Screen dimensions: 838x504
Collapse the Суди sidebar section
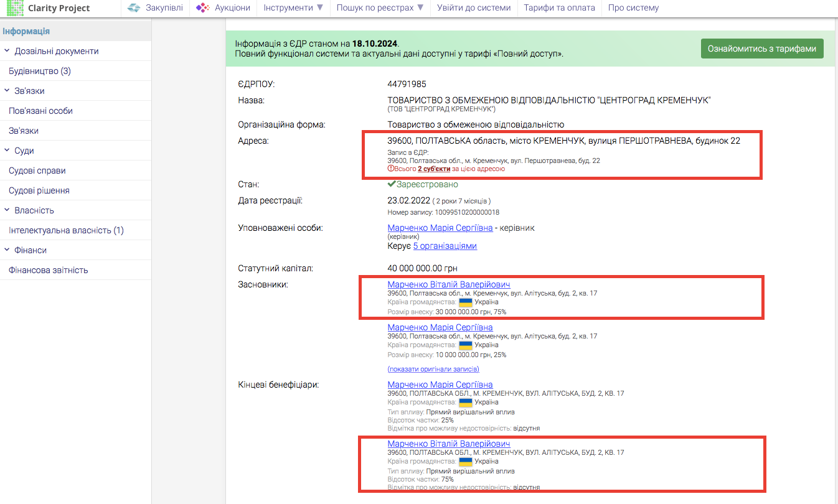tap(7, 151)
